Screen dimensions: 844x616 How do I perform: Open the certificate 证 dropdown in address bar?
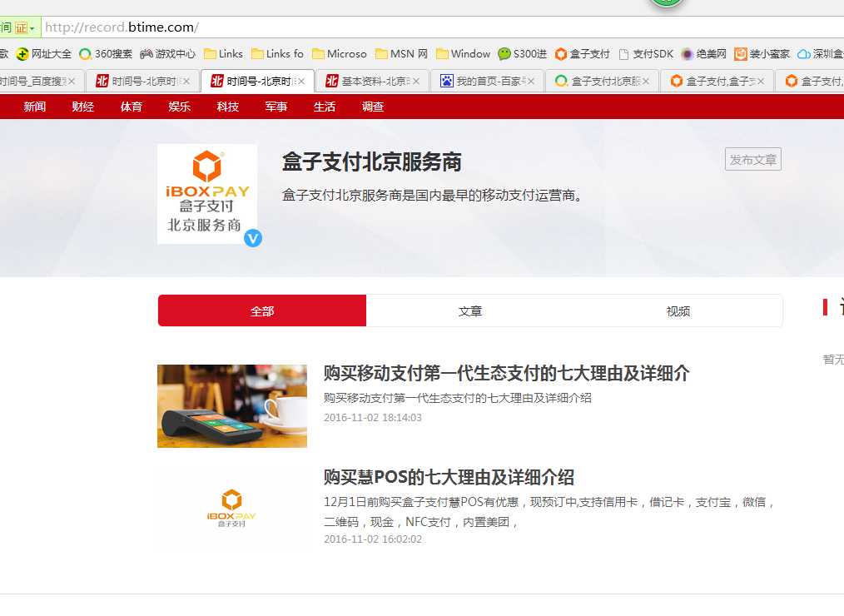(25, 27)
